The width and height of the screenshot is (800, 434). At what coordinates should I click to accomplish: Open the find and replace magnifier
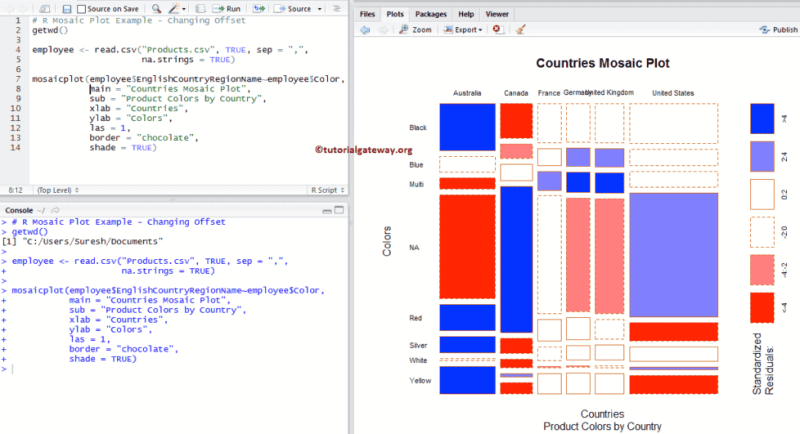click(157, 9)
